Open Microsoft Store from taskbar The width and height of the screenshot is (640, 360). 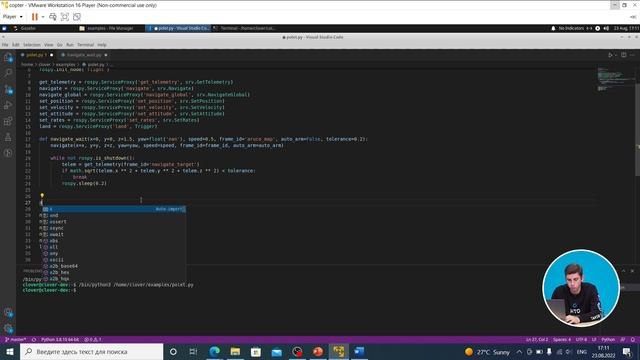click(x=256, y=351)
